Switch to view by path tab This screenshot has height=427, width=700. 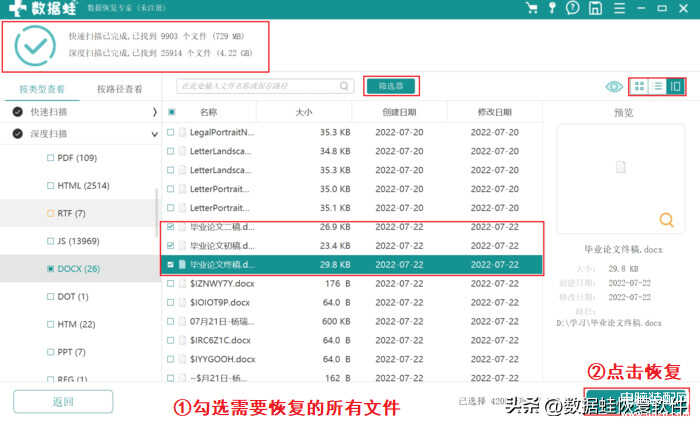coord(120,89)
